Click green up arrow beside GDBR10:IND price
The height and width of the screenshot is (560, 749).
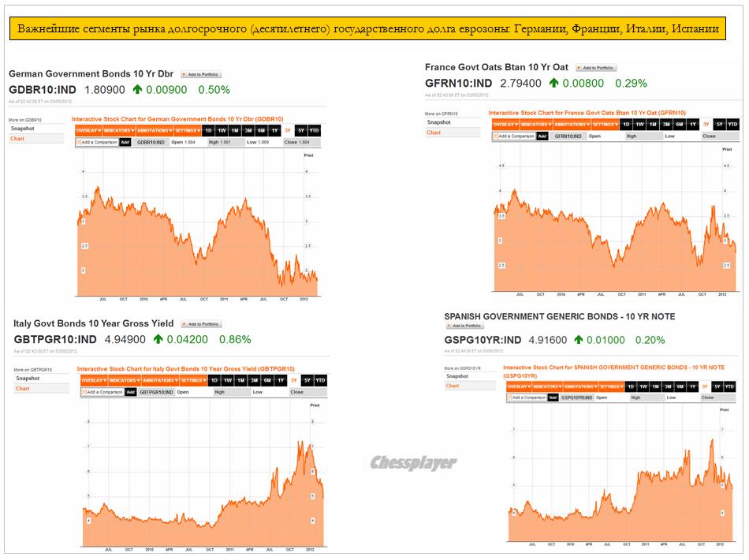point(137,90)
